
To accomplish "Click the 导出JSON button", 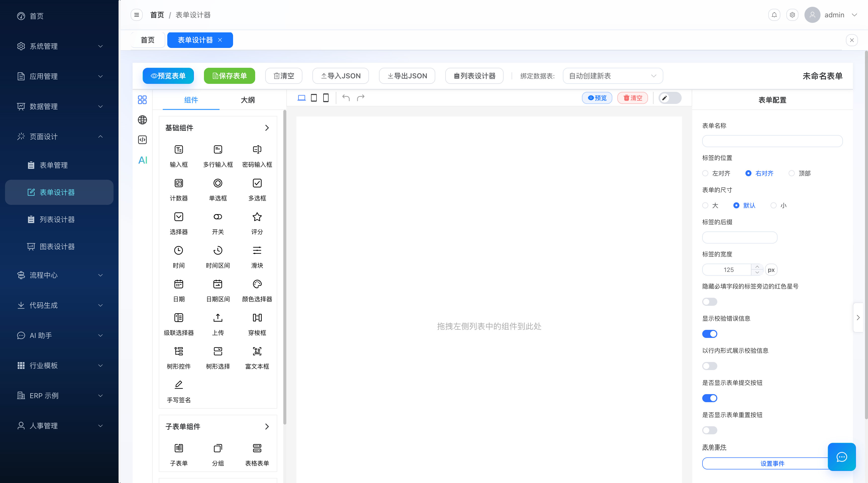I will click(x=407, y=76).
